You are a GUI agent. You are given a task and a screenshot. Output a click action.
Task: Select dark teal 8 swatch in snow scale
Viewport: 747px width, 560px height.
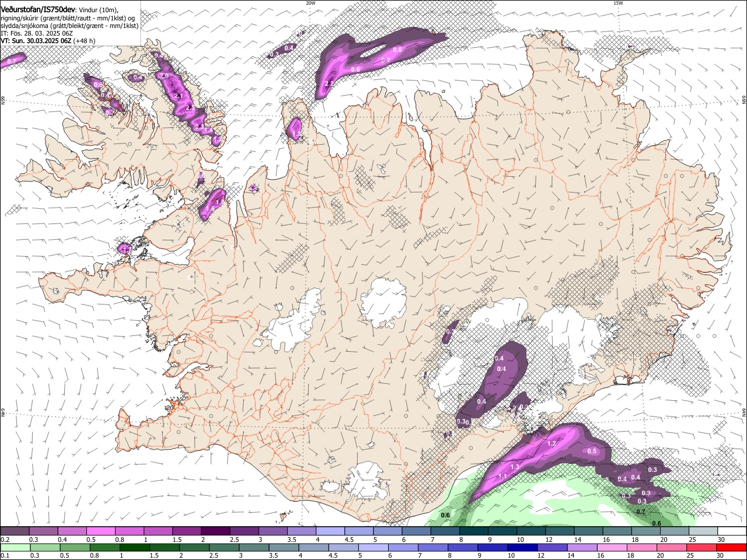click(x=474, y=531)
